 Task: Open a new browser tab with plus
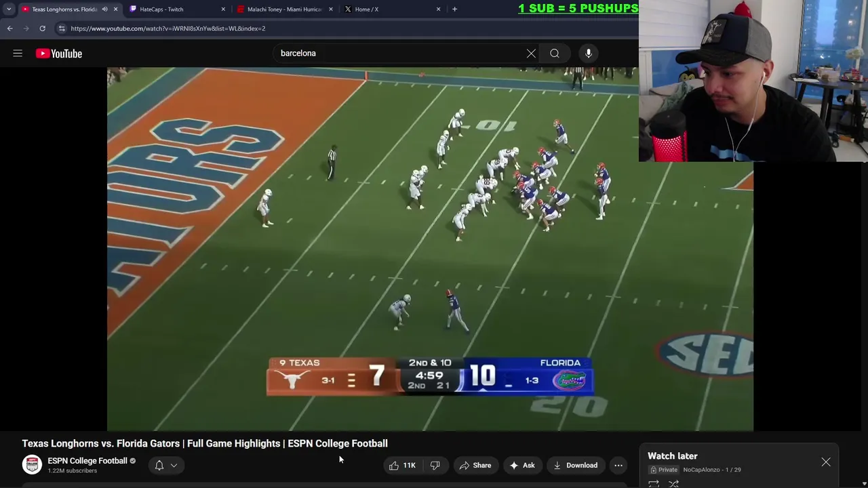454,9
